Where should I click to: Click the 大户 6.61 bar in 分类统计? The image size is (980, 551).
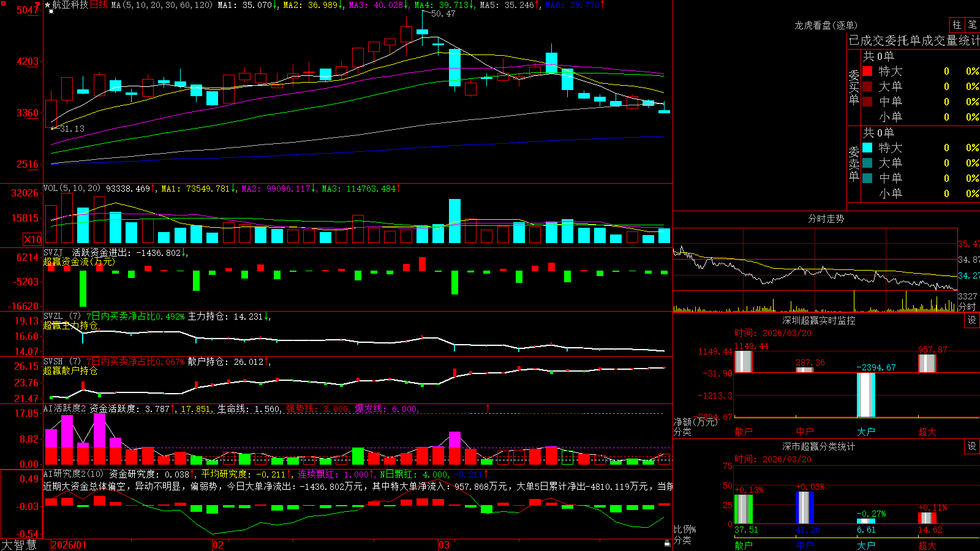coord(866,521)
